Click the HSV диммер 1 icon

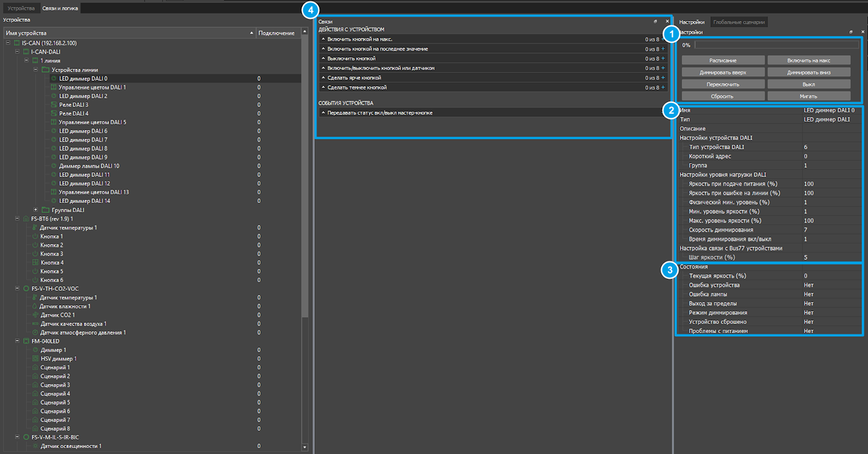35,359
